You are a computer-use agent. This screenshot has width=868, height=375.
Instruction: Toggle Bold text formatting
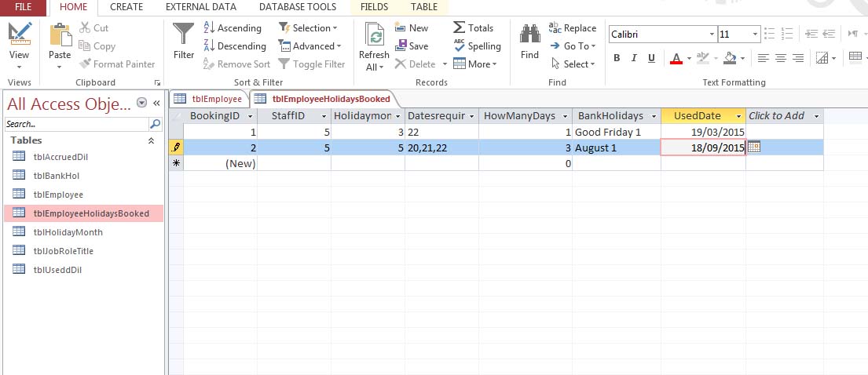click(617, 58)
